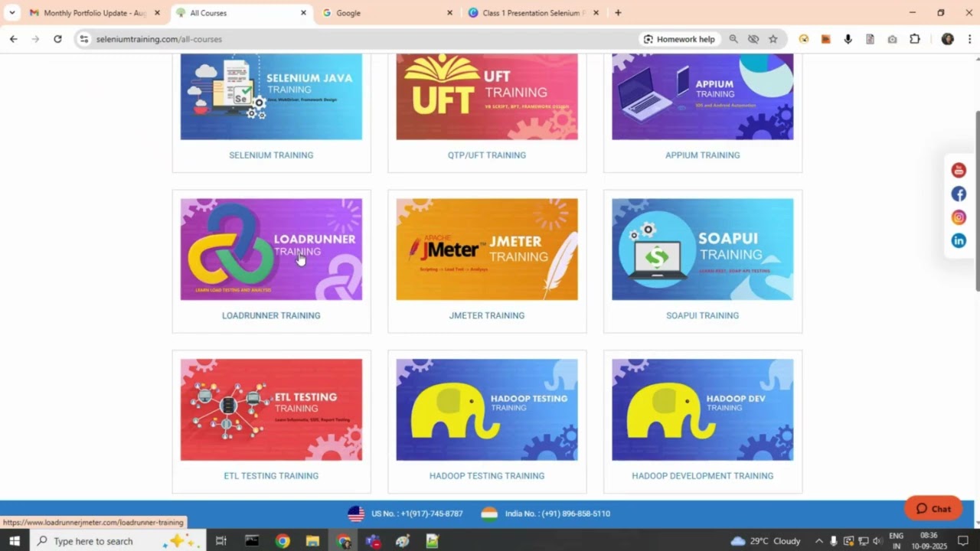Screen dimensions: 980x551
Task: Bookmark this page with the star icon
Action: click(x=773, y=39)
